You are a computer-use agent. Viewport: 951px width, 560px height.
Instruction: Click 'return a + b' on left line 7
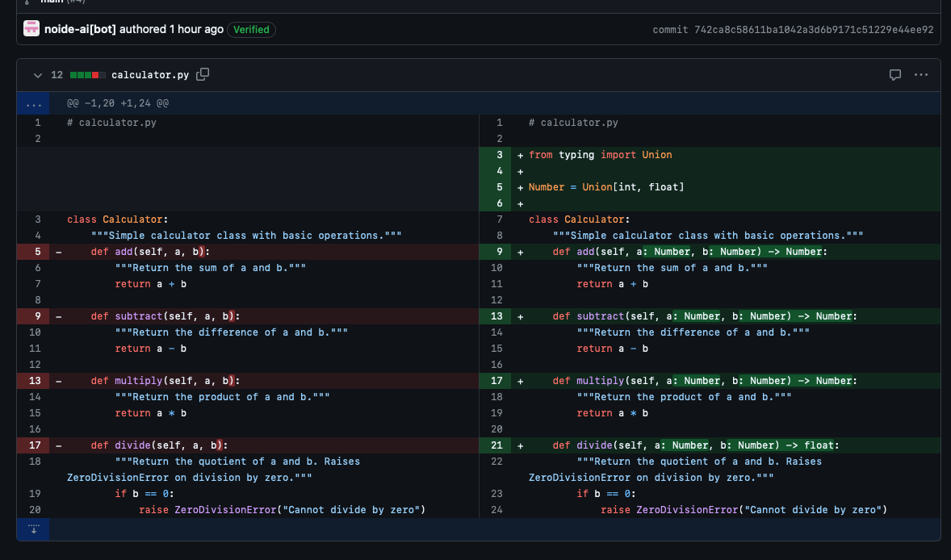[x=150, y=284]
